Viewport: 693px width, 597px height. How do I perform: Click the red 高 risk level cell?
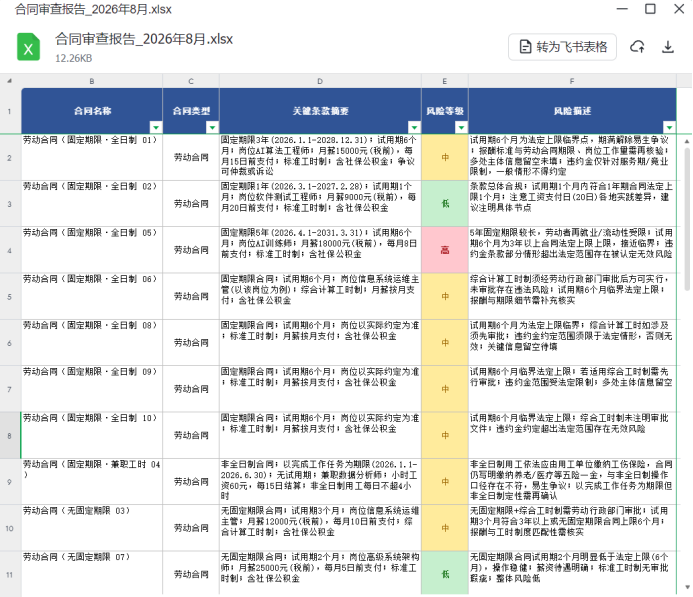(445, 250)
